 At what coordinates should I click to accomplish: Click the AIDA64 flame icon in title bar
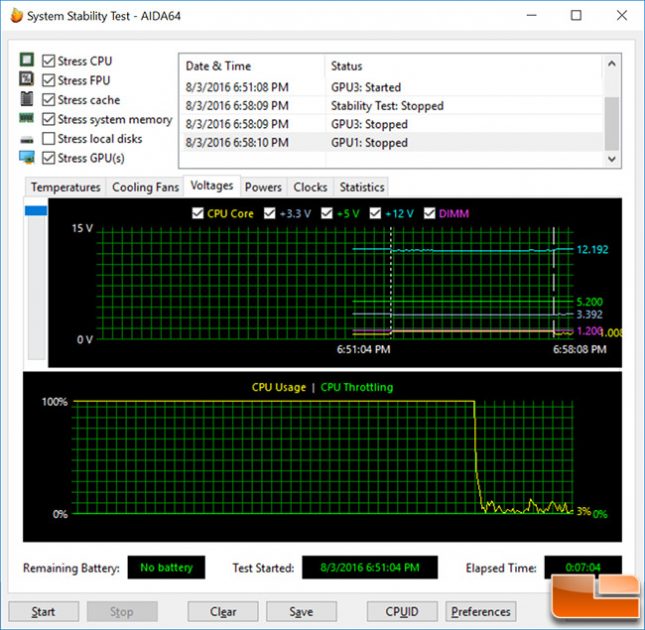[16, 16]
